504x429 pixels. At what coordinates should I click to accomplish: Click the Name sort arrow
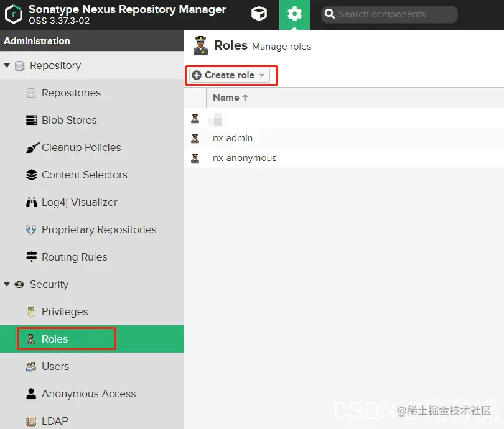(x=245, y=98)
